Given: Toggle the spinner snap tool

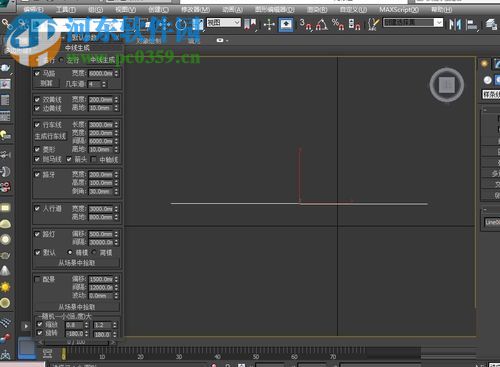Looking at the screenshot, I should (x=354, y=25).
